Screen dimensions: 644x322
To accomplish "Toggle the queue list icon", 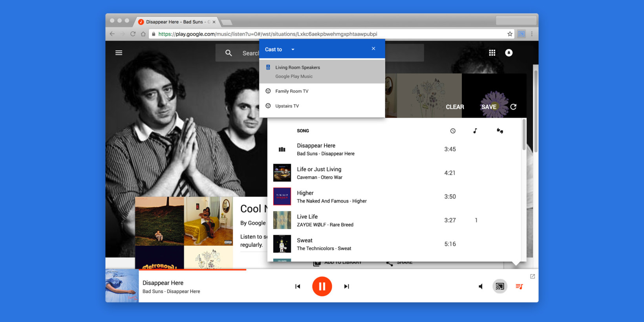I will point(519,286).
